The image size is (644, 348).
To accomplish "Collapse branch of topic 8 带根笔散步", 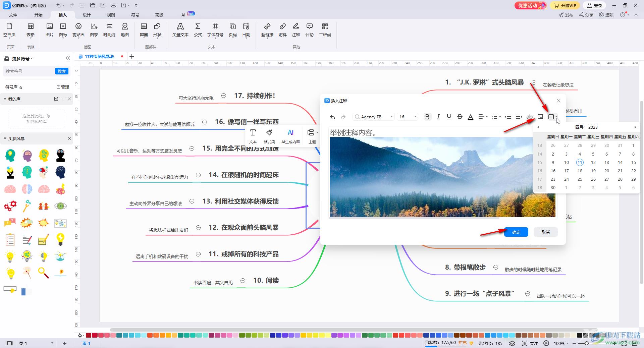I will coord(496,267).
